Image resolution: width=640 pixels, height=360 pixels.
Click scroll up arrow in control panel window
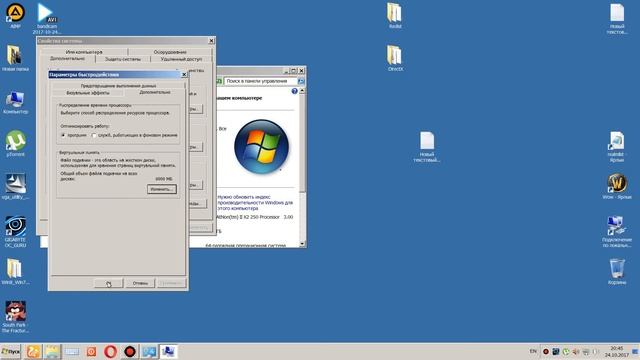click(302, 91)
